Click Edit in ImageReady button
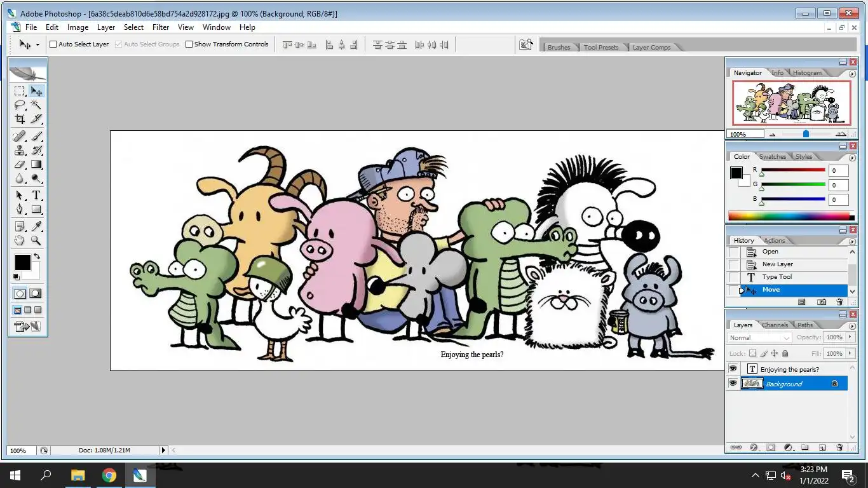The image size is (868, 488). pos(27,327)
